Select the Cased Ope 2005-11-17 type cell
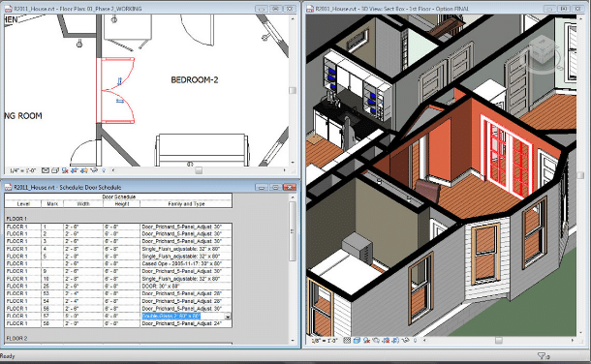Screen dimensions: 591x364 pos(186,264)
